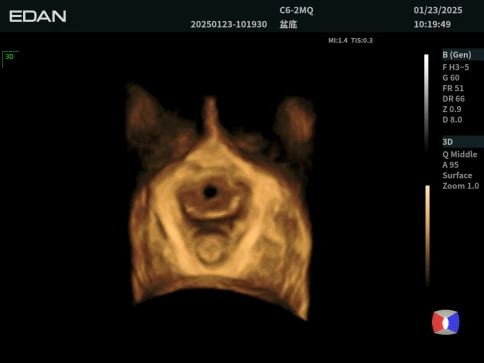The width and height of the screenshot is (484, 363).
Task: Click the FR 51 frame rate value
Action: 453,88
